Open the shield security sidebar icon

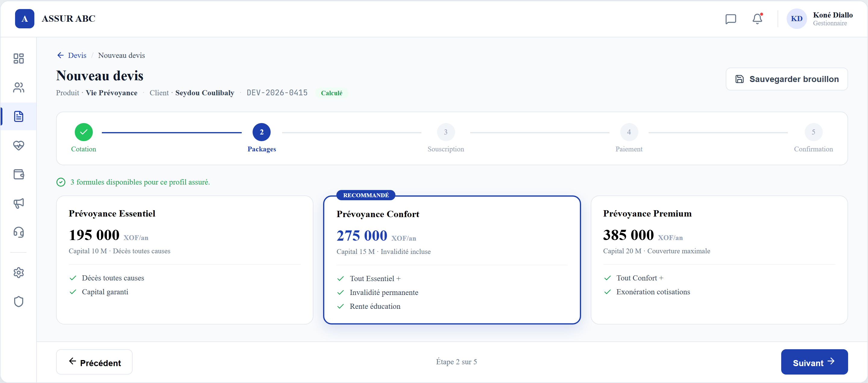pyautogui.click(x=18, y=301)
